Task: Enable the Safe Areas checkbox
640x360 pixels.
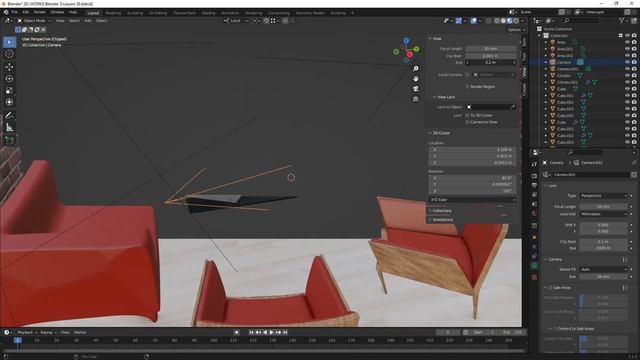Action: [x=550, y=288]
